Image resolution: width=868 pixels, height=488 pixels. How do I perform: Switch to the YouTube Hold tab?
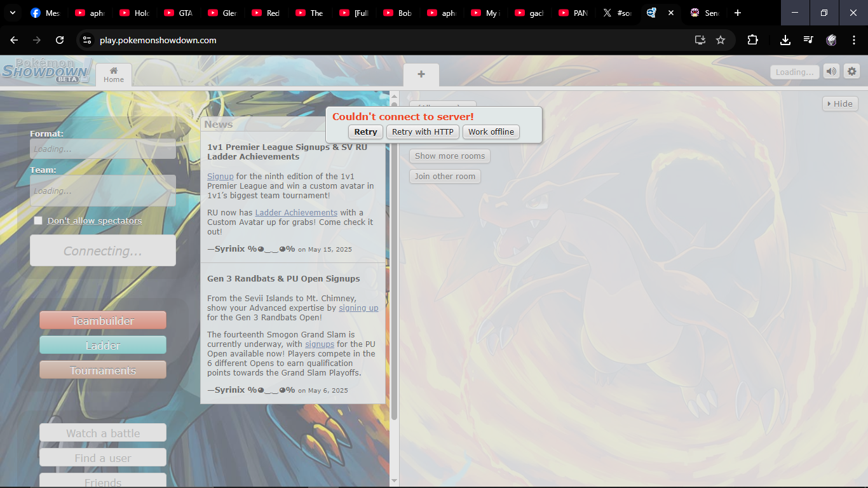pyautogui.click(x=133, y=13)
